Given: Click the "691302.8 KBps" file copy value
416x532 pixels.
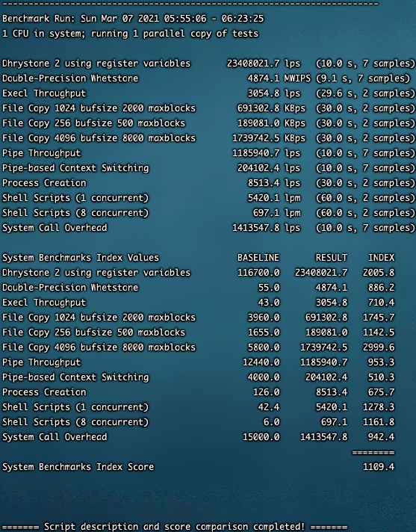Looking at the screenshot, I should [271, 108].
